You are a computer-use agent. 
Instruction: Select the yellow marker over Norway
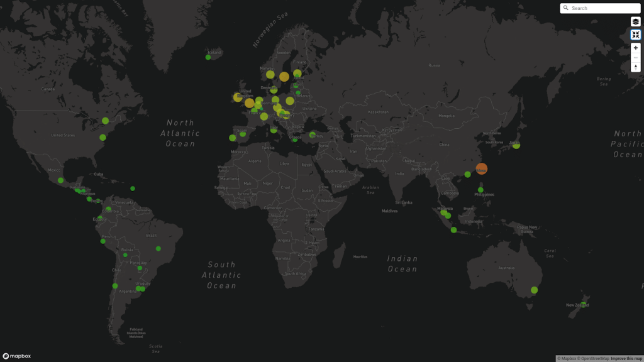coord(270,74)
